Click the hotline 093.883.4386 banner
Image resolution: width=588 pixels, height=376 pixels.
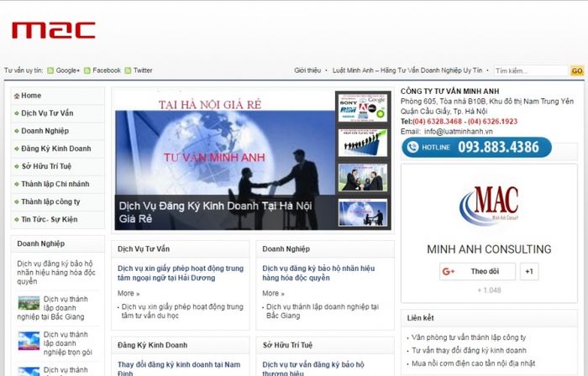[476, 147]
